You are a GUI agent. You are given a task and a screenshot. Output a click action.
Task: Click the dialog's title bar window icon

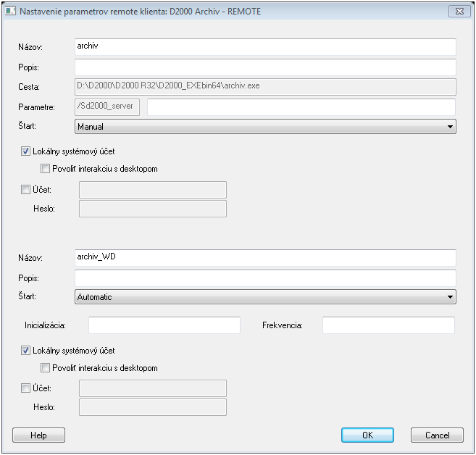tap(9, 12)
